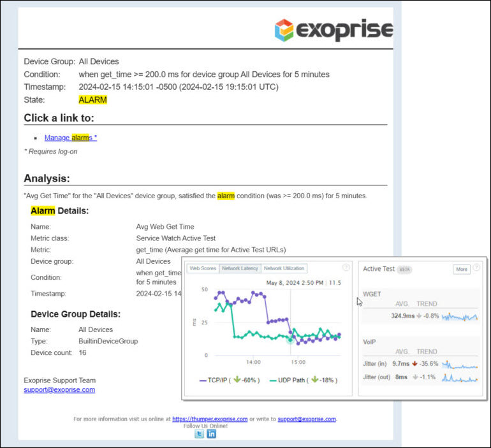This screenshot has width=491, height=448.
Task: Click help icon on latency chart panel
Action: [x=346, y=268]
